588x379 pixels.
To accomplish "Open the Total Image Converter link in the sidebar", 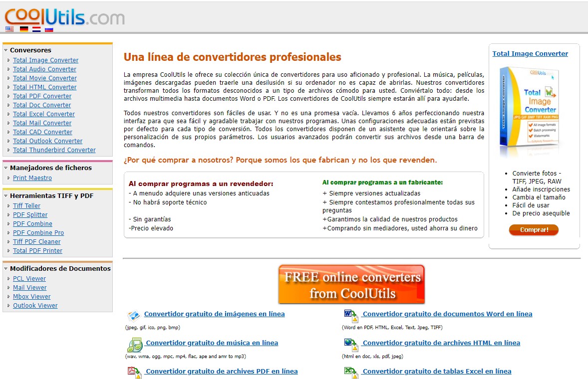I will [x=45, y=60].
